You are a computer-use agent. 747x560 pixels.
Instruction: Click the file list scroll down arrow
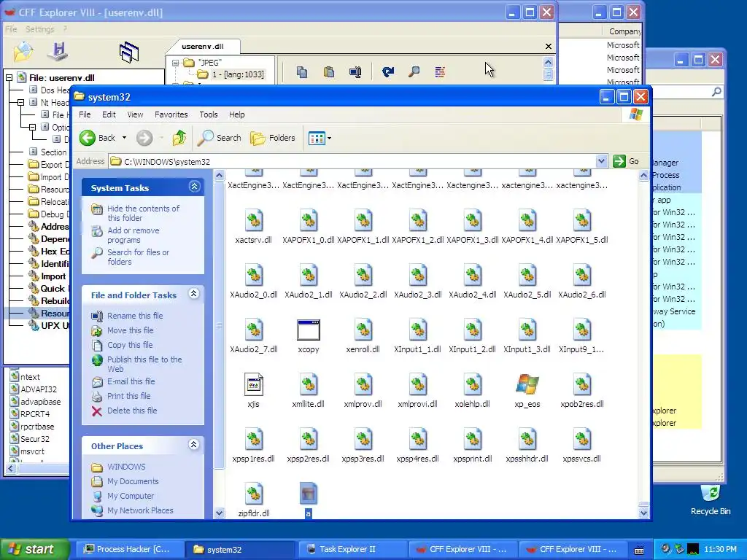click(643, 513)
